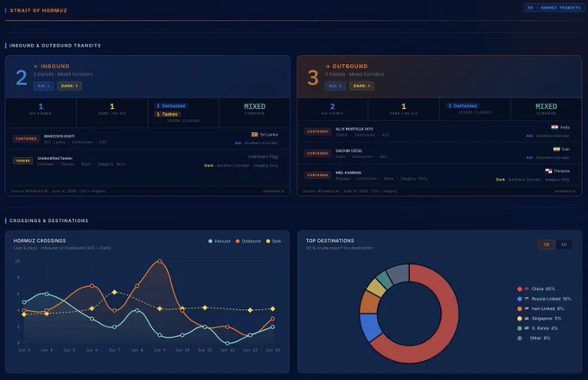This screenshot has height=380, width=588.
Task: Click the ALI E MURTAZA 1473 vessel name
Action: tap(354, 129)
